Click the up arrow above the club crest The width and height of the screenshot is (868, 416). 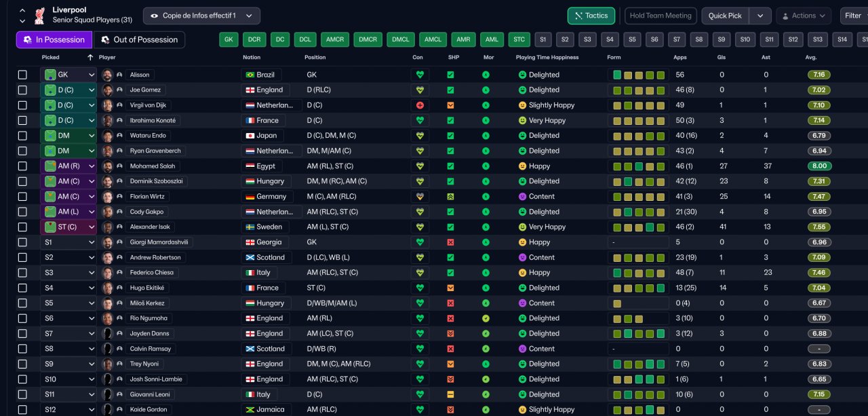22,10
